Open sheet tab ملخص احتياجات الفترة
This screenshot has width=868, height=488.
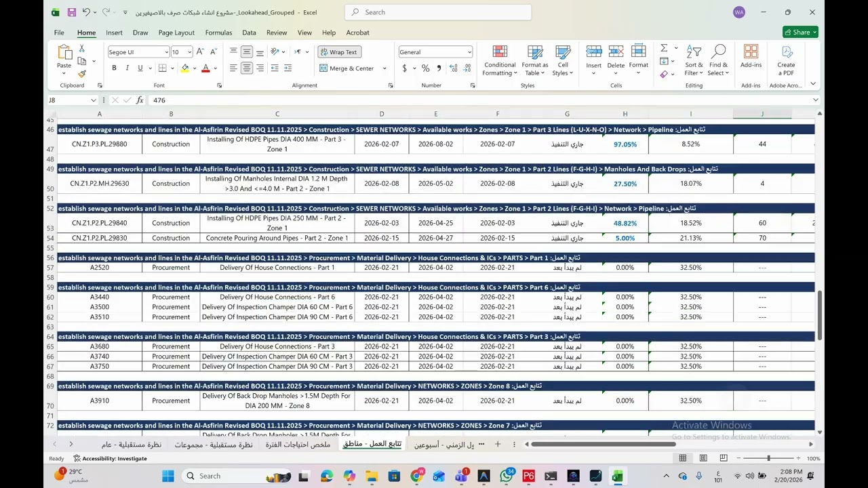pos(298,444)
